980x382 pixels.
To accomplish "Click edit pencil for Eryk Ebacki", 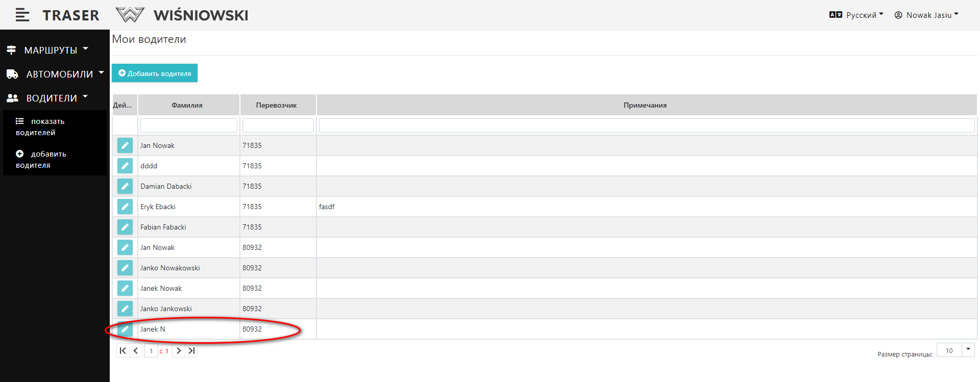I will (x=125, y=207).
